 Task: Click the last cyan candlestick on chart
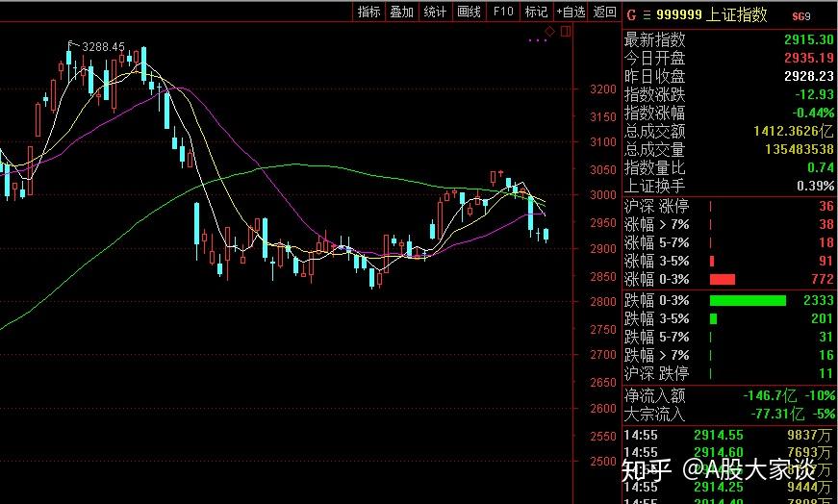point(546,234)
